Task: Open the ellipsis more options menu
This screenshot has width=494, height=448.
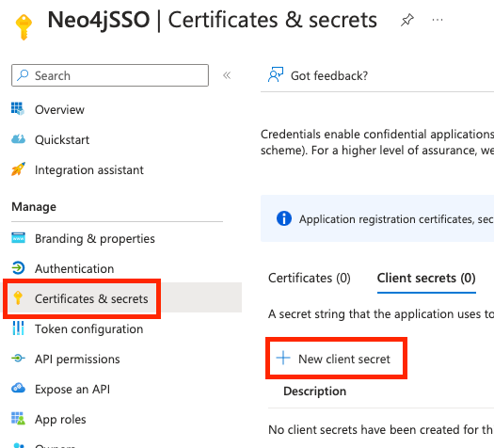Action: (438, 20)
